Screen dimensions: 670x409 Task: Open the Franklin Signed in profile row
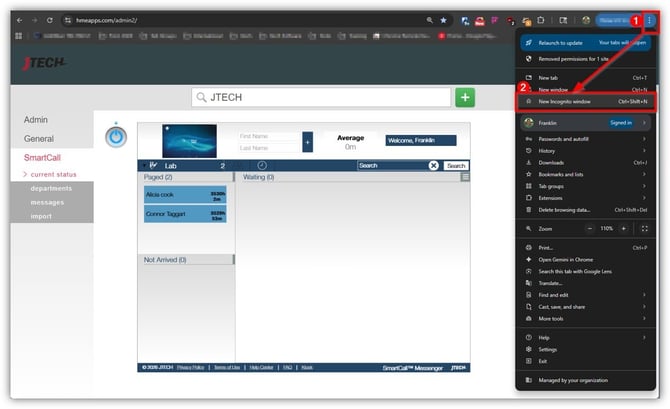tap(585, 123)
